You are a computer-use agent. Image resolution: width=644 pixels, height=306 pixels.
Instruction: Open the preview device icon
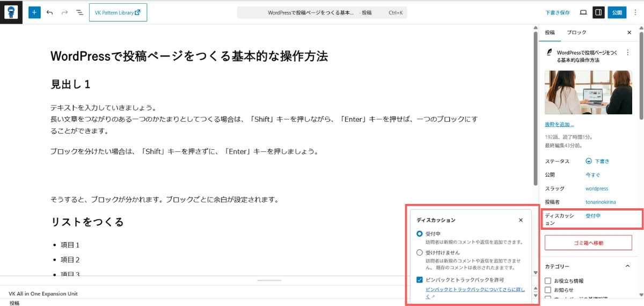click(x=583, y=12)
